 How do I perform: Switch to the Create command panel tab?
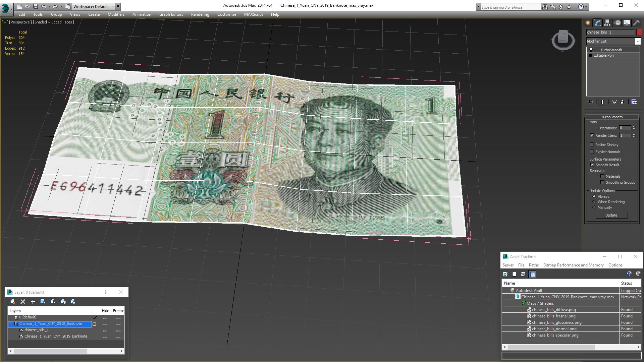588,23
